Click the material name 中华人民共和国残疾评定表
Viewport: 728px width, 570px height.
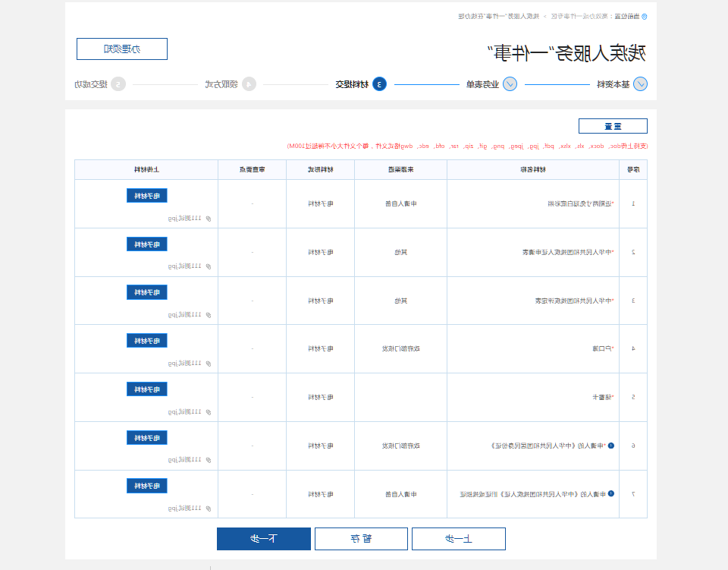coord(574,301)
